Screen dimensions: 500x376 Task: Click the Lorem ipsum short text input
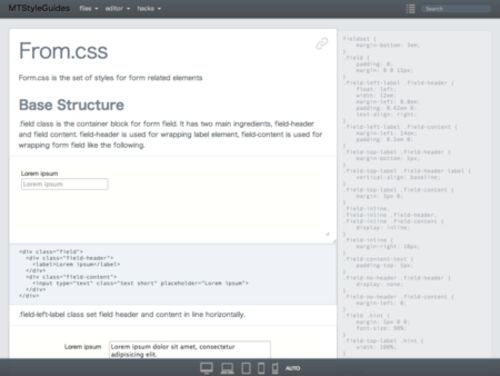[x=64, y=184]
